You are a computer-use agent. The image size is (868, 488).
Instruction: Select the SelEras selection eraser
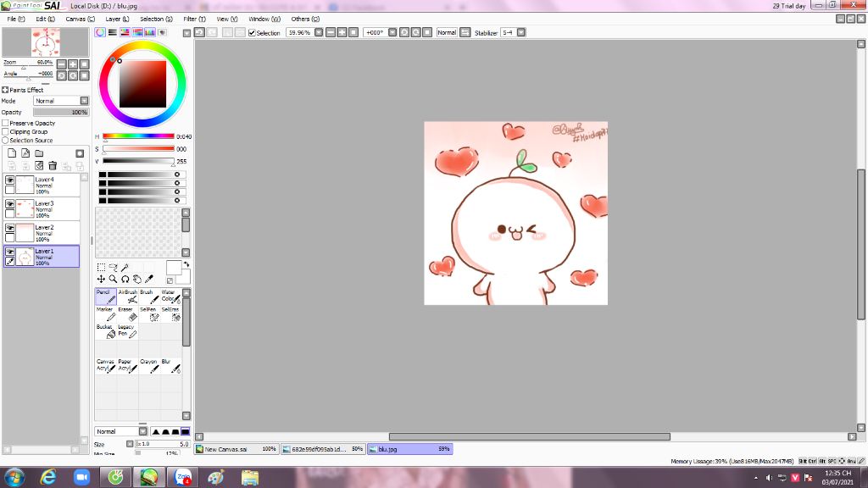click(171, 313)
